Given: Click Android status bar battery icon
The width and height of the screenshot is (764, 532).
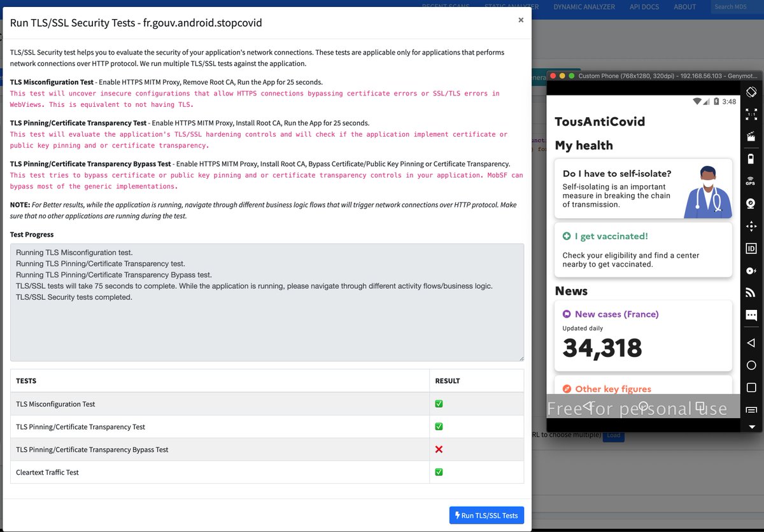Looking at the screenshot, I should [716, 101].
